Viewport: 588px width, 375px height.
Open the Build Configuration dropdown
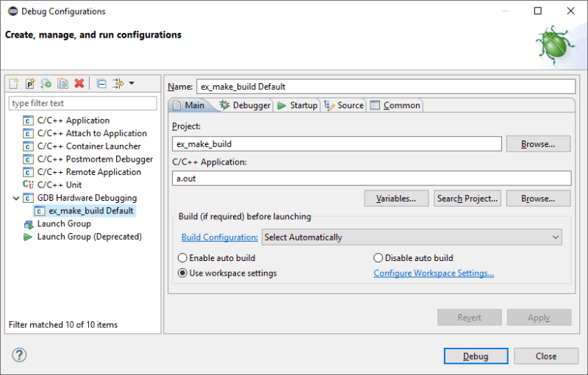[412, 237]
